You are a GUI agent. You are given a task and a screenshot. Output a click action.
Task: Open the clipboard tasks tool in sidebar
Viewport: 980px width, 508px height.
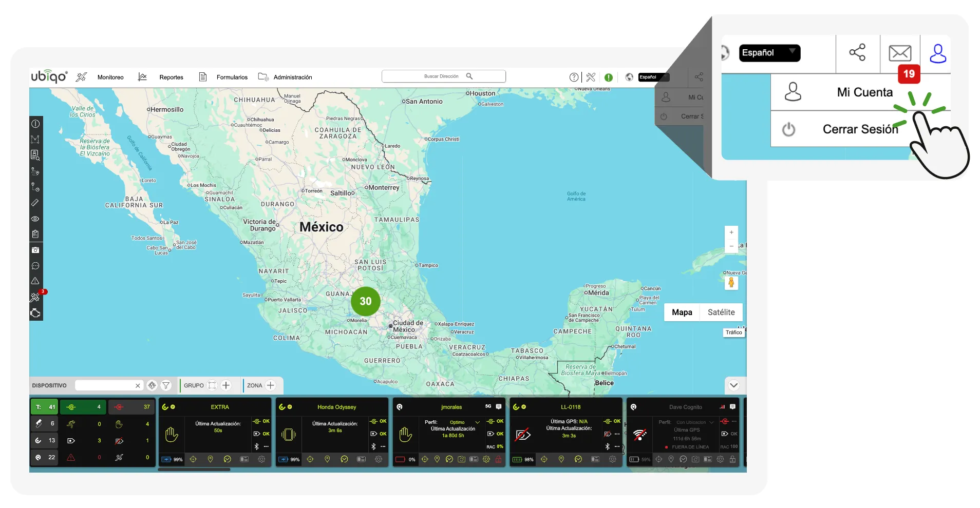[x=35, y=234]
